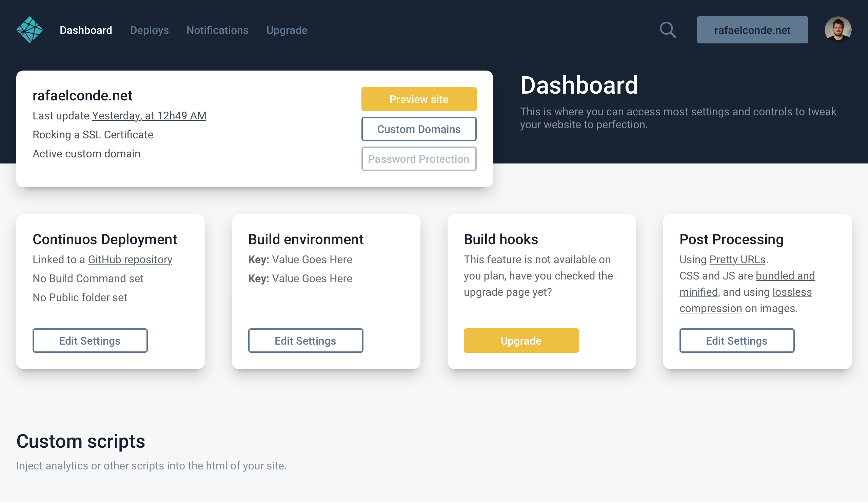This screenshot has width=868, height=502.
Task: Click the user profile avatar icon
Action: click(x=838, y=29)
